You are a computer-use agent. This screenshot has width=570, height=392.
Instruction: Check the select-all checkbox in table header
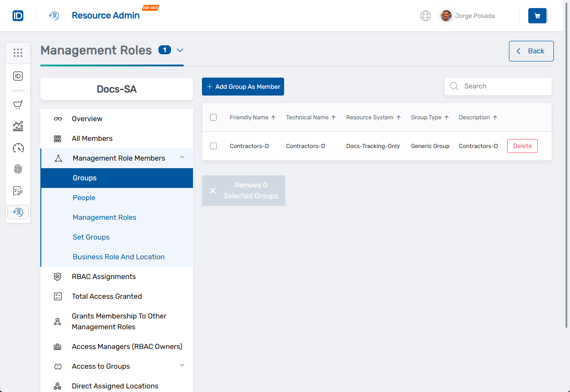[x=213, y=117]
